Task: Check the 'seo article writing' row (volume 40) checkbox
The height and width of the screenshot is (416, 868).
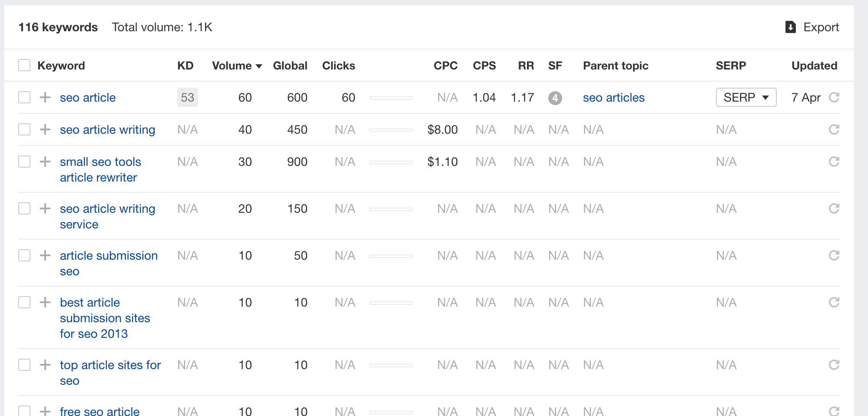Action: click(24, 129)
